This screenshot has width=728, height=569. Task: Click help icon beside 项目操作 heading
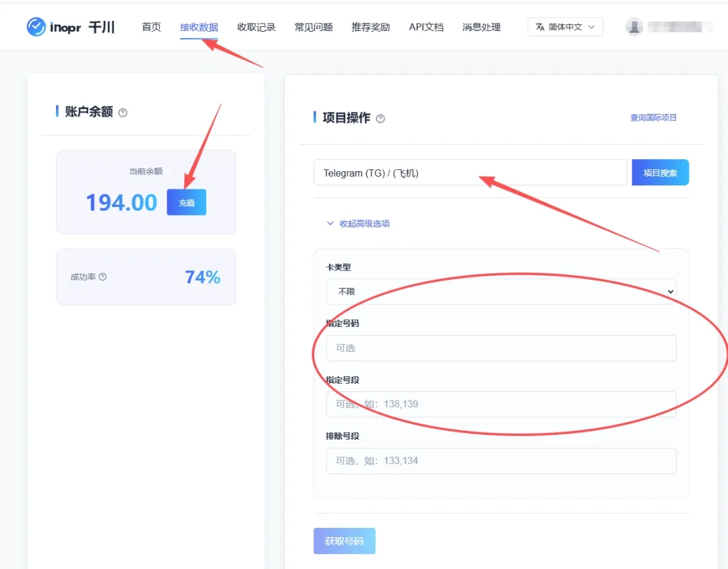(x=380, y=119)
